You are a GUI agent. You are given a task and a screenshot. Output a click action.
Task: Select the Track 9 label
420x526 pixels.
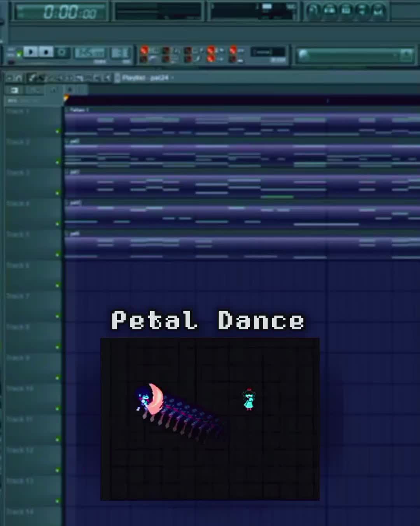18,358
